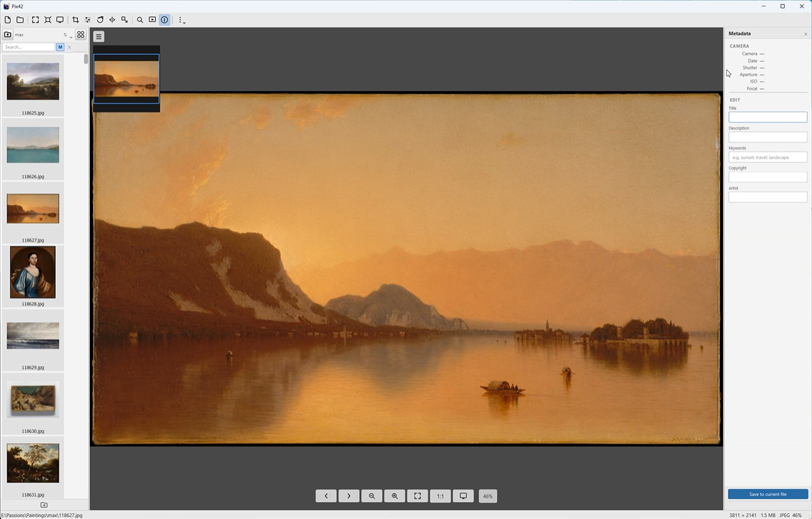Image resolution: width=812 pixels, height=519 pixels.
Task: Click the 118627.jpg filename label
Action: click(x=33, y=240)
